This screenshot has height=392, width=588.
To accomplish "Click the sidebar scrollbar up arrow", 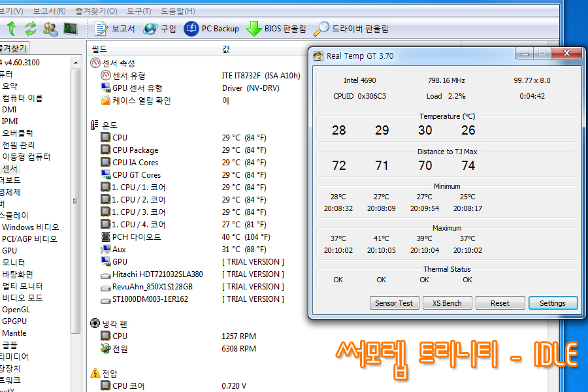I will pyautogui.click(x=76, y=63).
